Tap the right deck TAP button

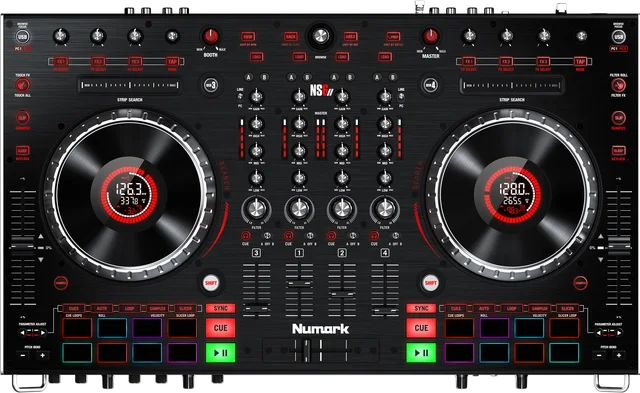pyautogui.click(x=580, y=62)
